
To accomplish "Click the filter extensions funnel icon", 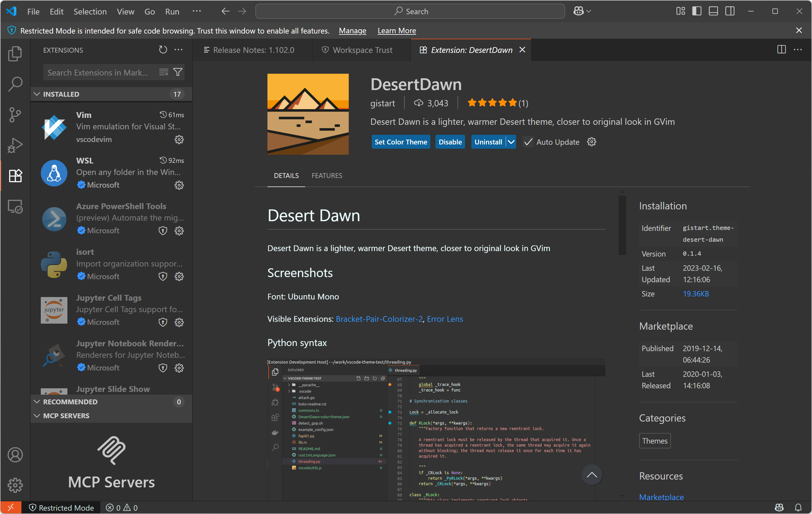I will pos(178,72).
